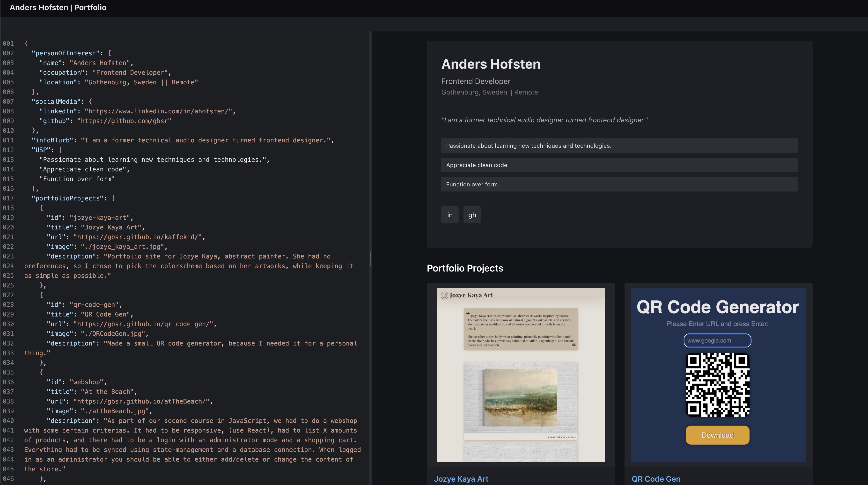The width and height of the screenshot is (868, 485).
Task: Click the QR Code Generator project thumbnail
Action: (x=718, y=375)
